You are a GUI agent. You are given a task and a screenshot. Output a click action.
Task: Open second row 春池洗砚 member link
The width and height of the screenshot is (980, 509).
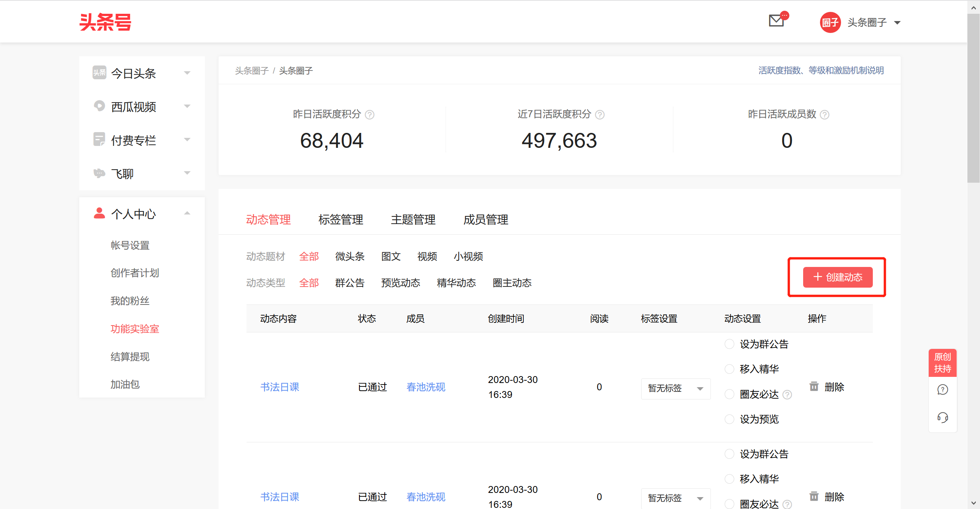[426, 497]
